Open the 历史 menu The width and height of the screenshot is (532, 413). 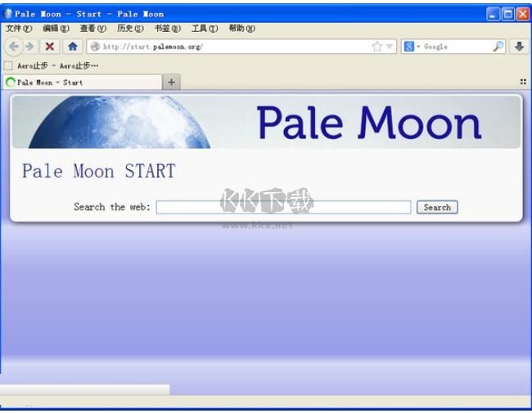point(130,29)
